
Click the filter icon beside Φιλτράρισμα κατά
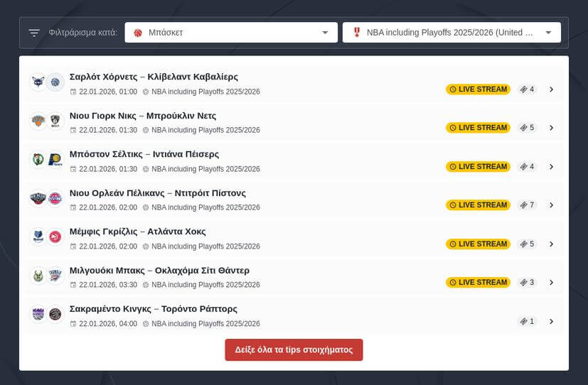point(34,33)
